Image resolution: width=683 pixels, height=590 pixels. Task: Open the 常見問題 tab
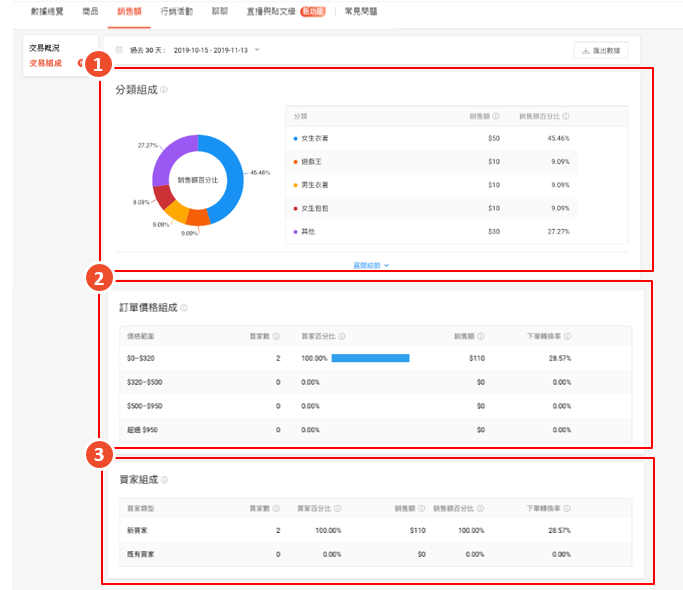(x=360, y=10)
